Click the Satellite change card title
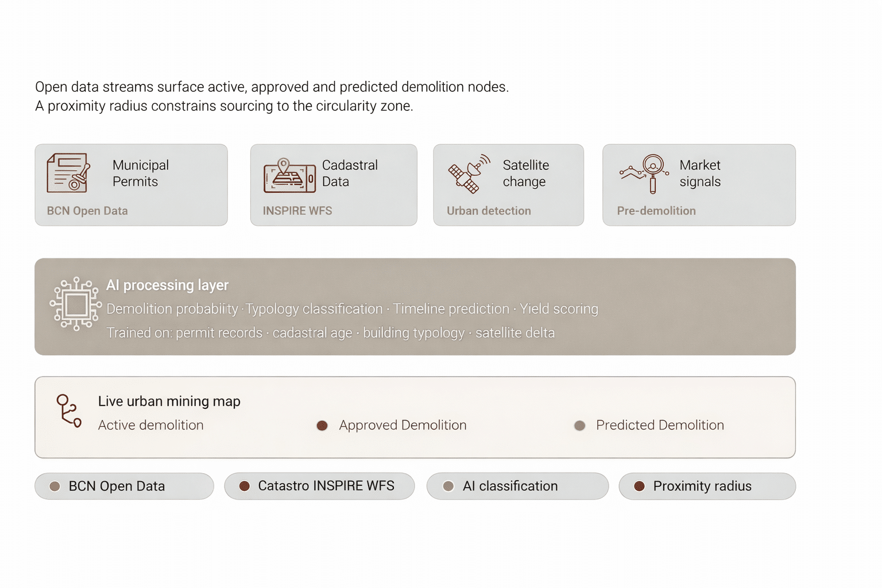 tap(525, 173)
